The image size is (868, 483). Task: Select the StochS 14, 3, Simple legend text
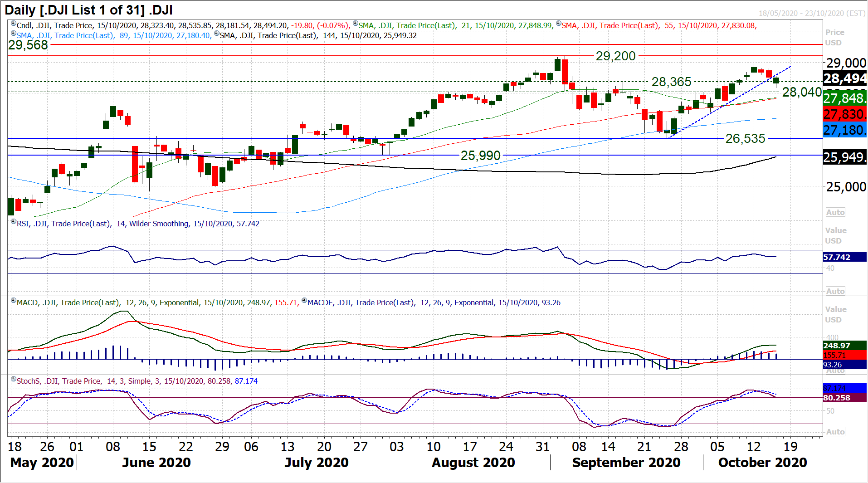tap(137, 381)
